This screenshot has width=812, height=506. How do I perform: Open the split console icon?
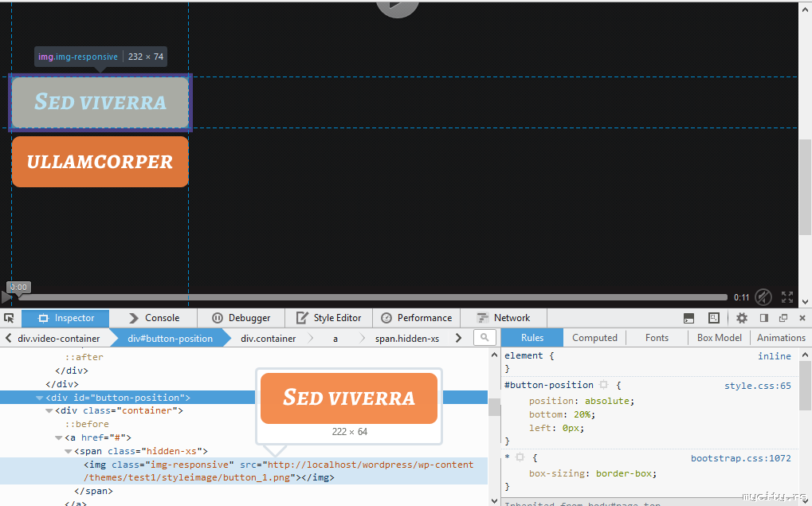pos(688,318)
